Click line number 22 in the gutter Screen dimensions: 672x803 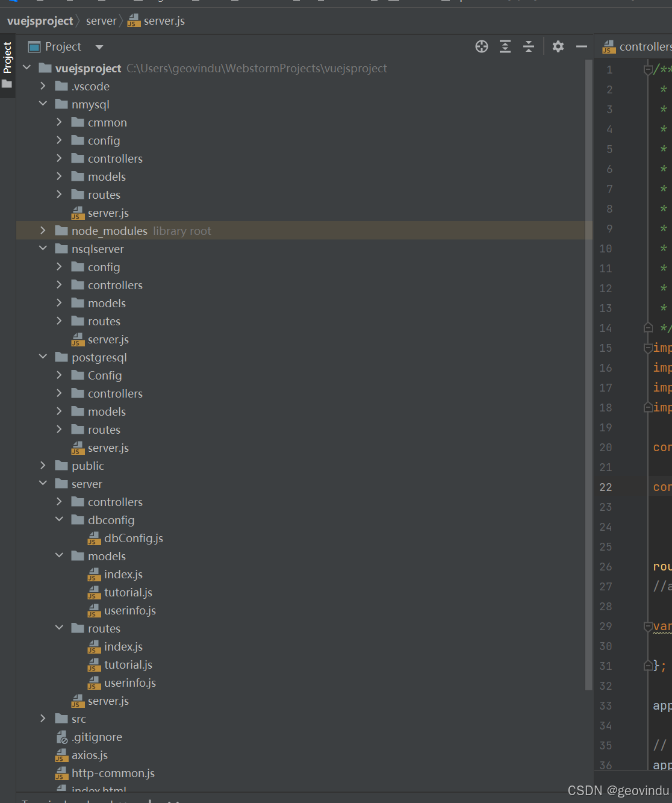pyautogui.click(x=606, y=487)
